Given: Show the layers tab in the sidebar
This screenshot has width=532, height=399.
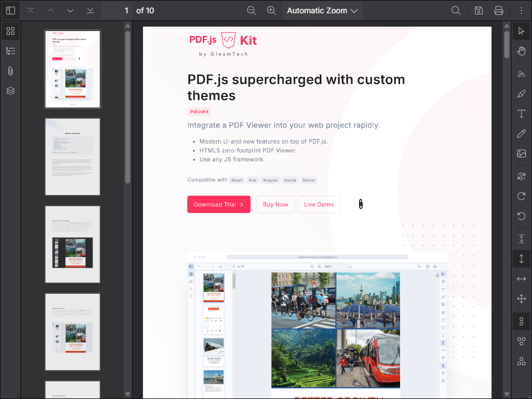Looking at the screenshot, I should coord(11,91).
